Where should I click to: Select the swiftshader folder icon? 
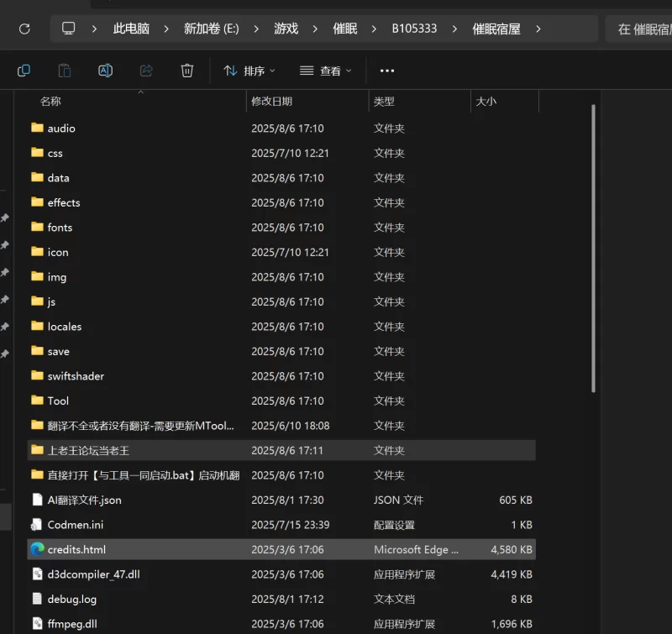click(x=37, y=375)
